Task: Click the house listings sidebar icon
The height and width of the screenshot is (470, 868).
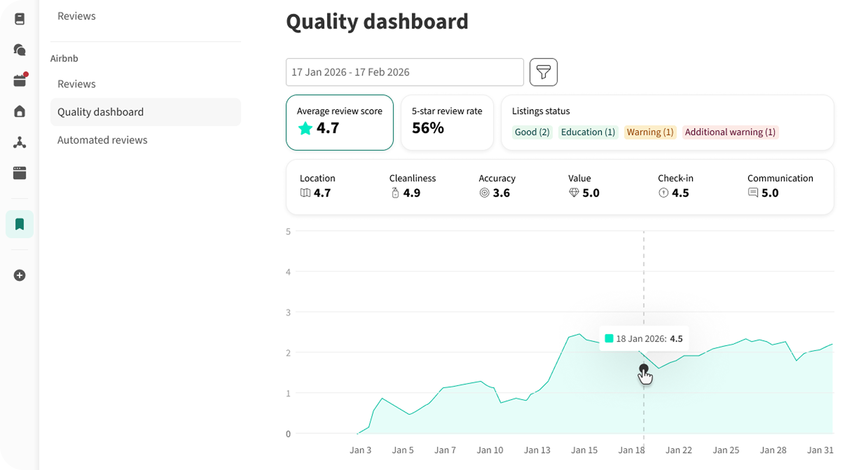Action: tap(20, 111)
